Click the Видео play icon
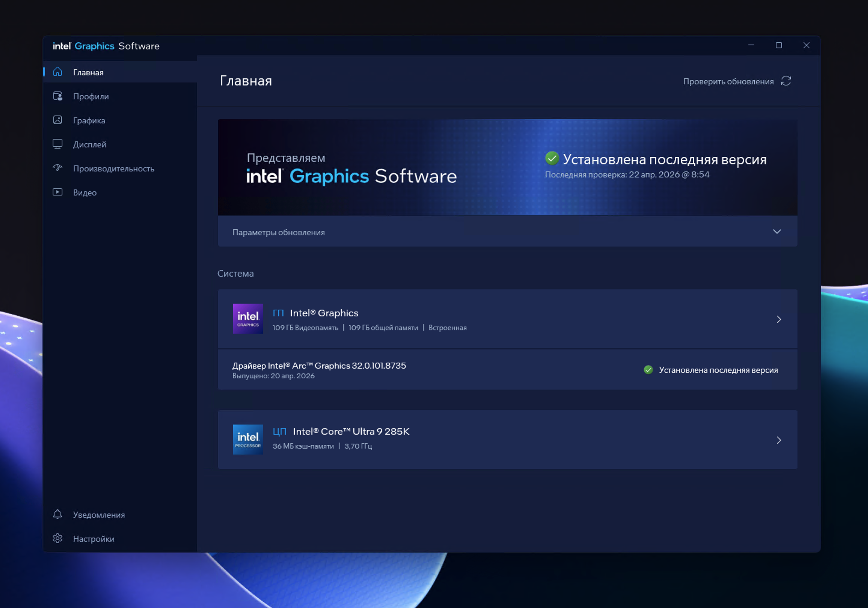 (x=57, y=192)
